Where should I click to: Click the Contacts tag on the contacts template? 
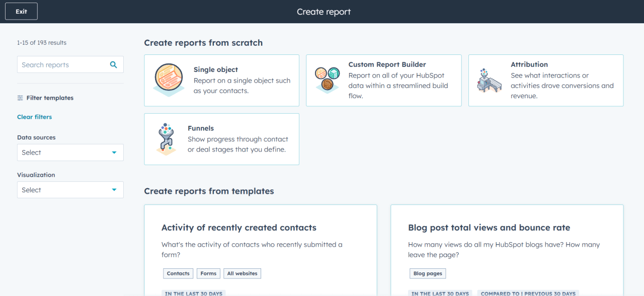(178, 273)
